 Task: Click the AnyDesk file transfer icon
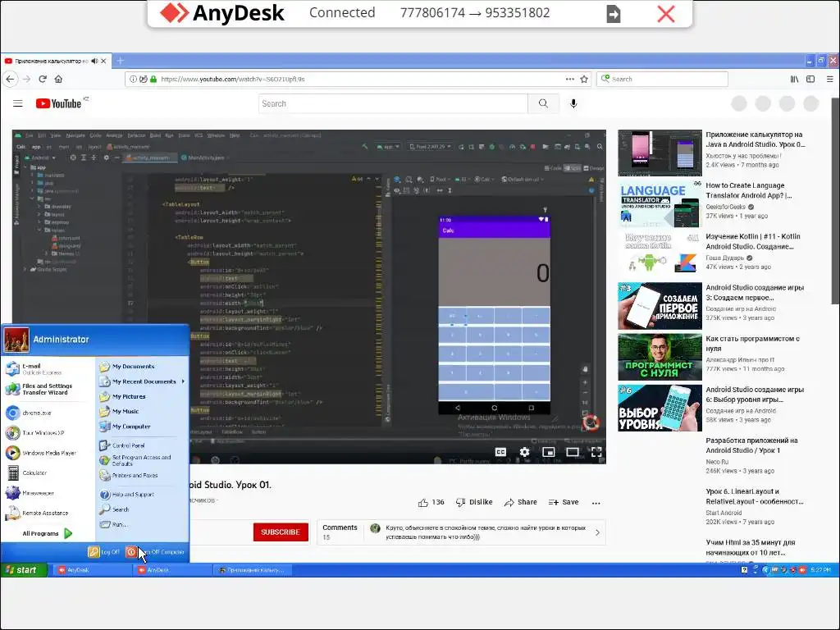614,13
